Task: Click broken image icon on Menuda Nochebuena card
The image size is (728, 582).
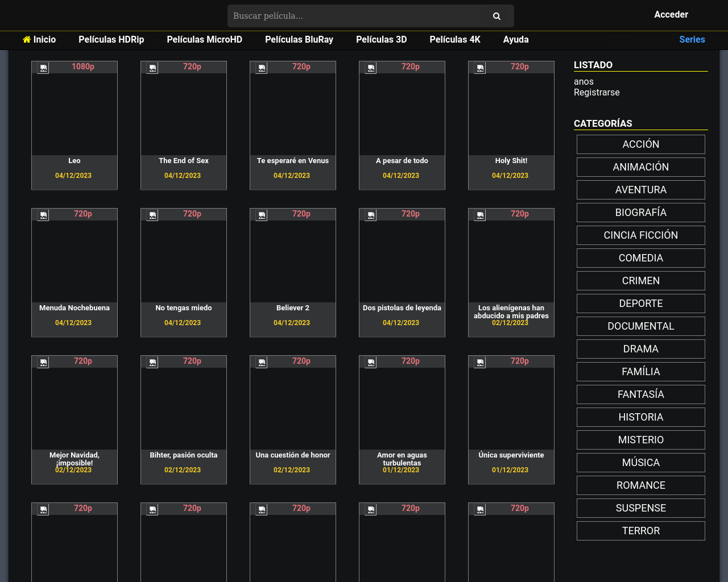Action: tap(43, 215)
